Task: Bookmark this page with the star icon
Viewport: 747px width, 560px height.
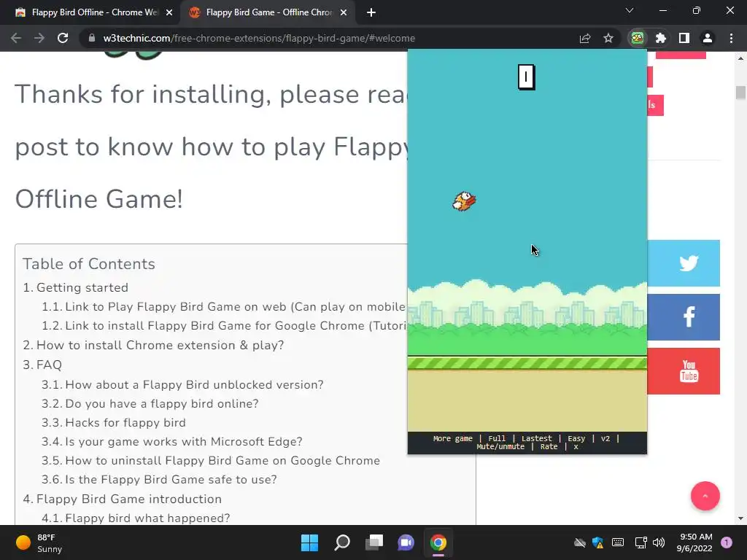Action: click(x=608, y=38)
